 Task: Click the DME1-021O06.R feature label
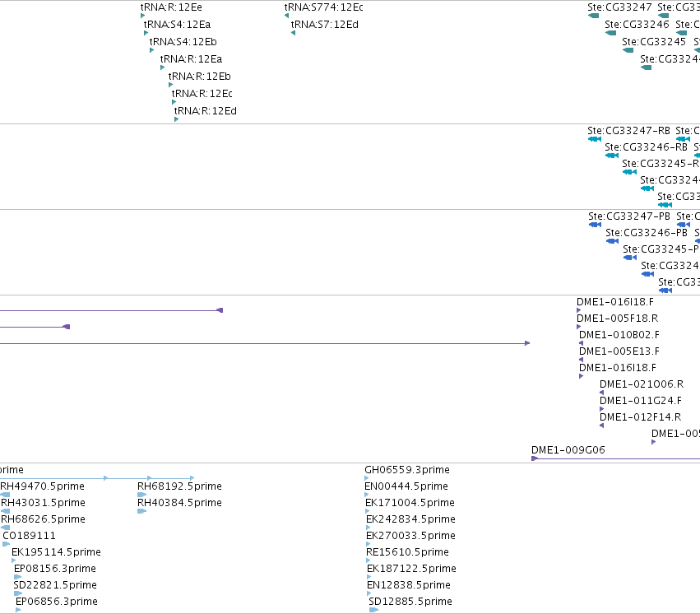coord(642,384)
